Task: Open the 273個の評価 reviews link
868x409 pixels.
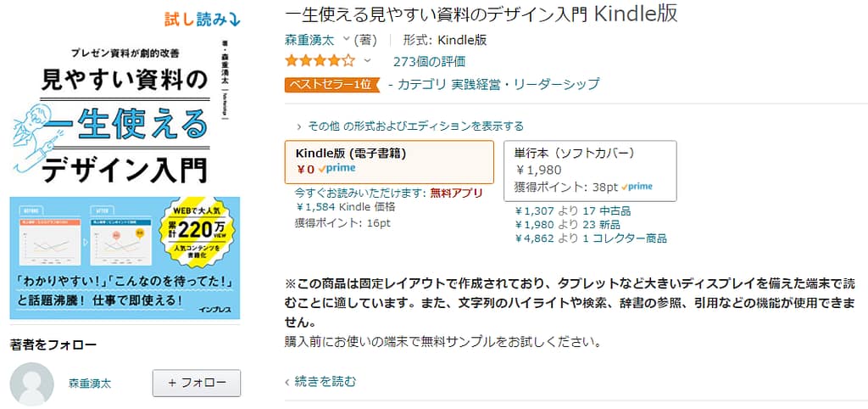Action: [429, 61]
